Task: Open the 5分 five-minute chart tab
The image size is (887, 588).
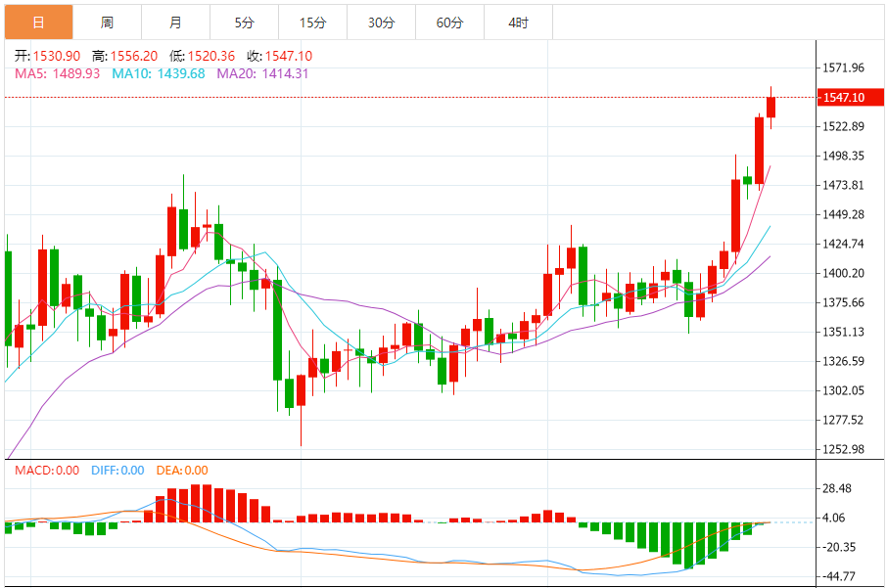Action: 245,23
